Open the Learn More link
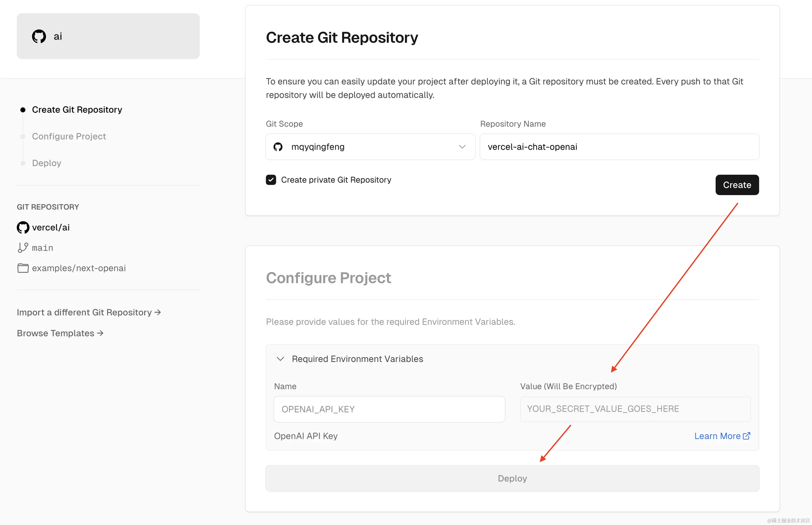 coord(717,436)
